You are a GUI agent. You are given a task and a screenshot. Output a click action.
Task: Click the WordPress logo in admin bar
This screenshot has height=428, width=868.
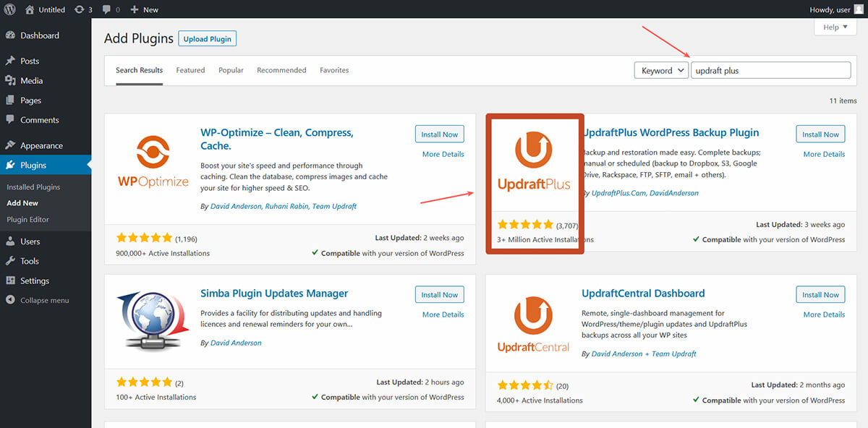click(9, 9)
